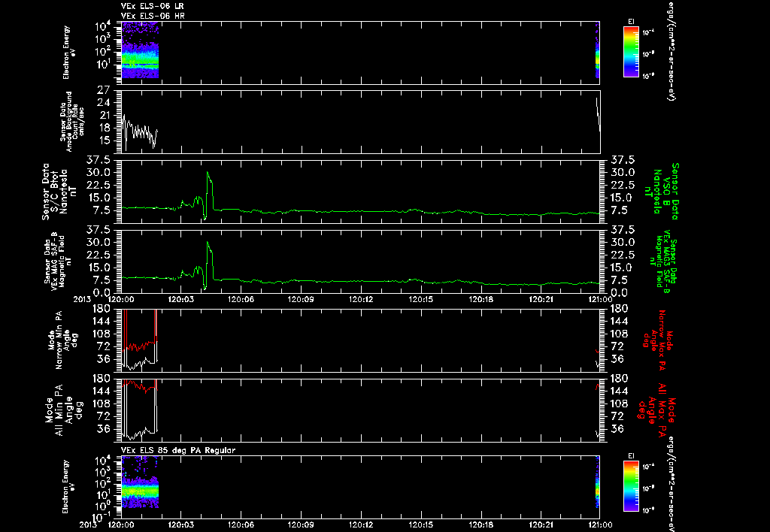Click the "21" tick on the count rate axis
The width and height of the screenshot is (770, 532).
pyautogui.click(x=104, y=115)
